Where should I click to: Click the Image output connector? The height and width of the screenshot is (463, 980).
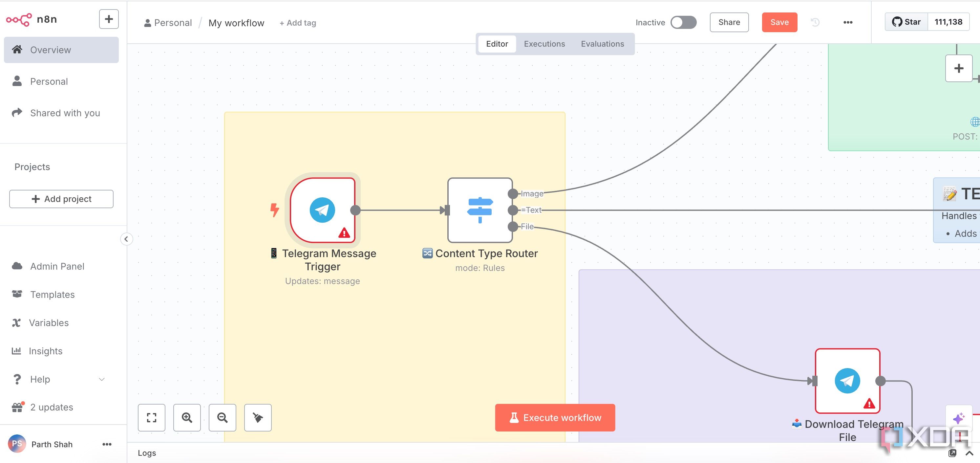[512, 194]
